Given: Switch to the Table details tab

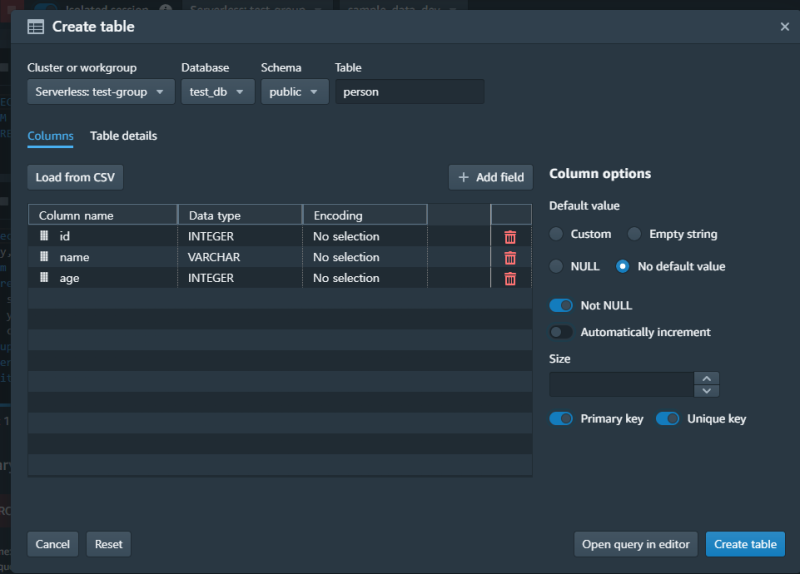Looking at the screenshot, I should 123,136.
